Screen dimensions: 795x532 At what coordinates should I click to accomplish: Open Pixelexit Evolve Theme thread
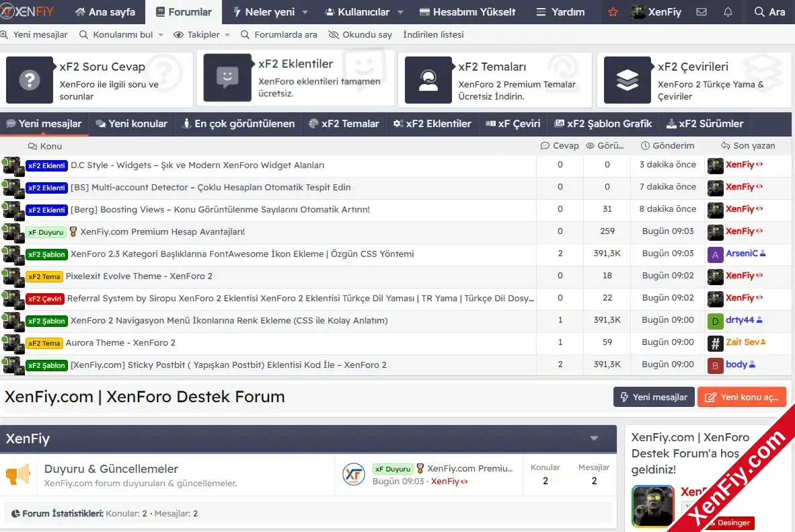(139, 276)
